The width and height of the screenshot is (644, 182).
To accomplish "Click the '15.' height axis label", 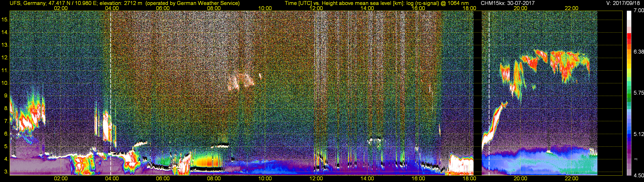I will 5,20.
